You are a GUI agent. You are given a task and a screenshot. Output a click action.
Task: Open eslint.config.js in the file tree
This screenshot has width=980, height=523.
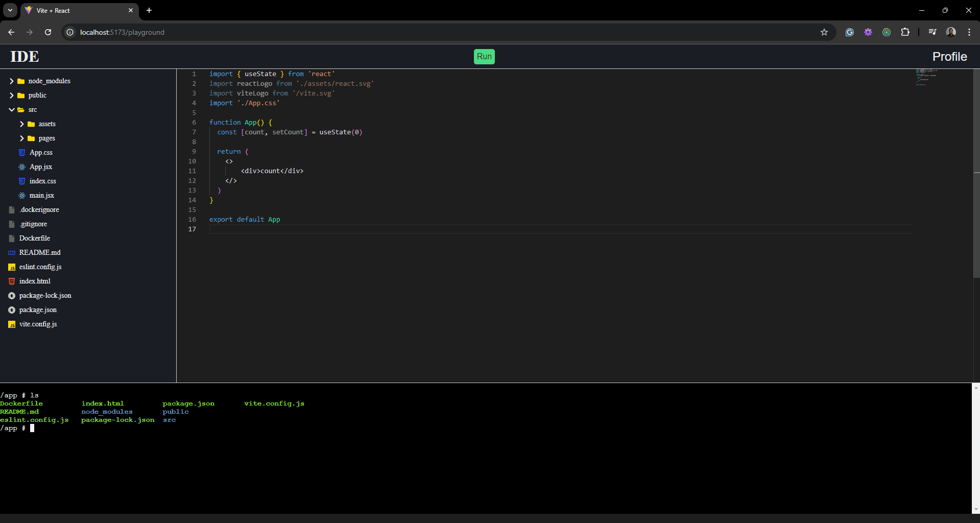[40, 267]
